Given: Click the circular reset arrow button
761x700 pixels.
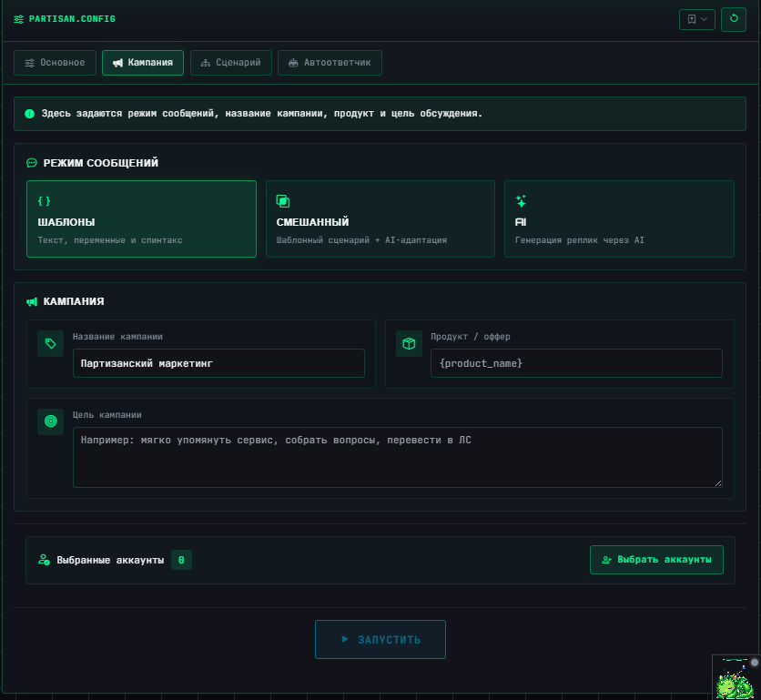Looking at the screenshot, I should click(734, 19).
